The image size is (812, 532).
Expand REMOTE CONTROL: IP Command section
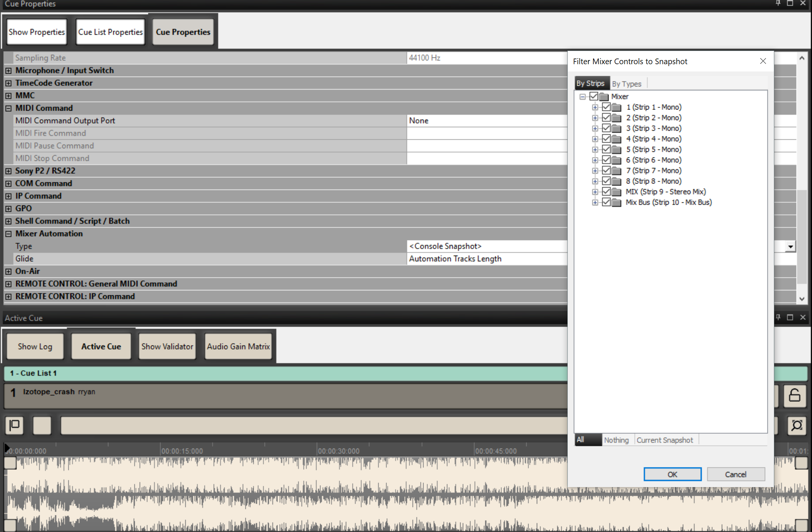[x=8, y=297]
